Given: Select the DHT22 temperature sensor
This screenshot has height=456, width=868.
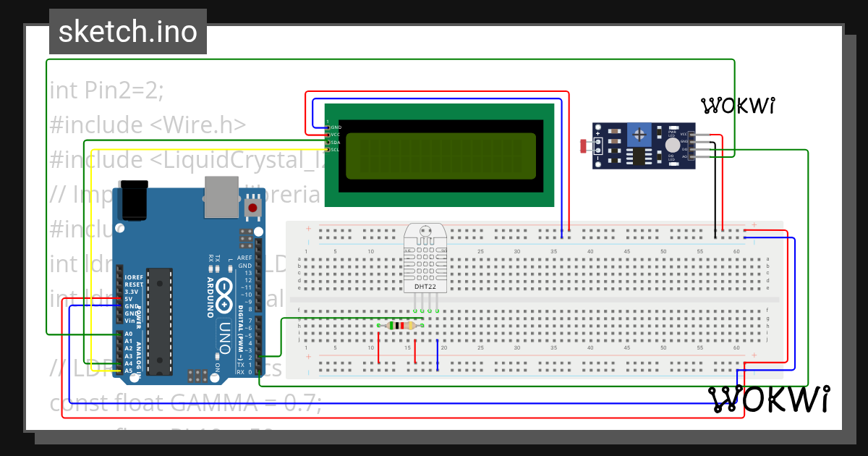Looking at the screenshot, I should pyautogui.click(x=425, y=261).
